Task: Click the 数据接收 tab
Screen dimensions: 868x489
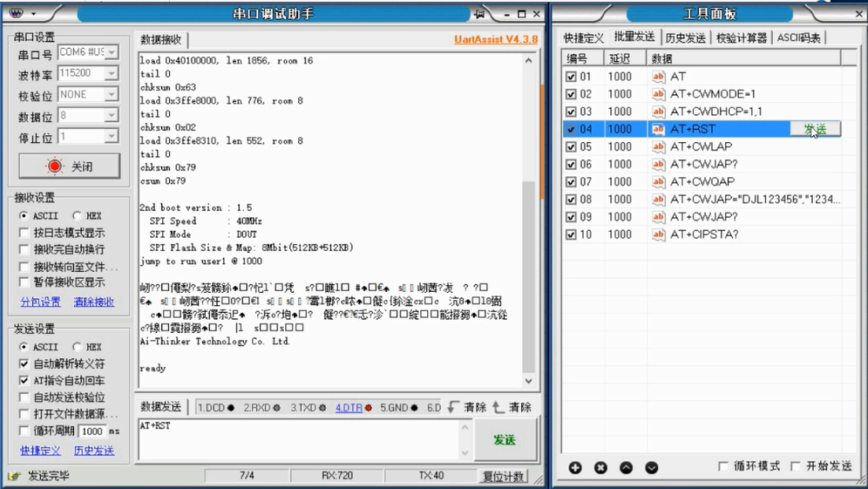Action: coord(161,39)
